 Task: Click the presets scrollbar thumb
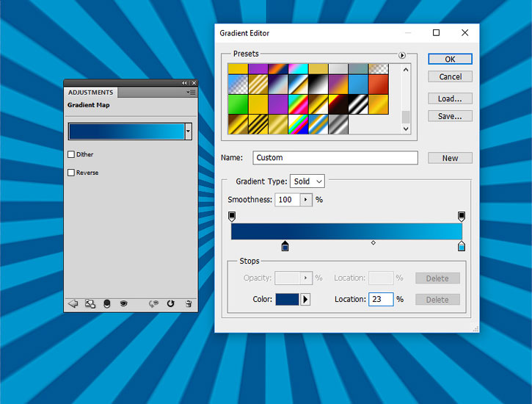point(406,117)
